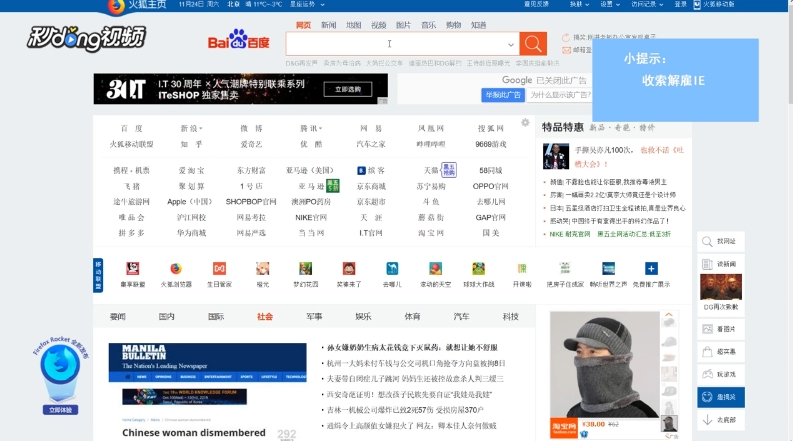The width and height of the screenshot is (793, 441).
Task: Open the 换肤 dropdown in the top bar
Action: click(x=580, y=4)
